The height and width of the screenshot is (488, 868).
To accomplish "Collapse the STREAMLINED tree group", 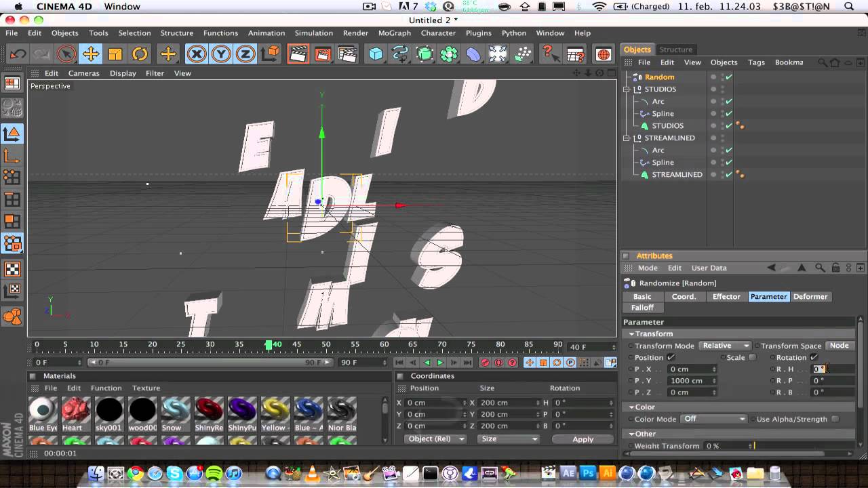I will click(627, 138).
